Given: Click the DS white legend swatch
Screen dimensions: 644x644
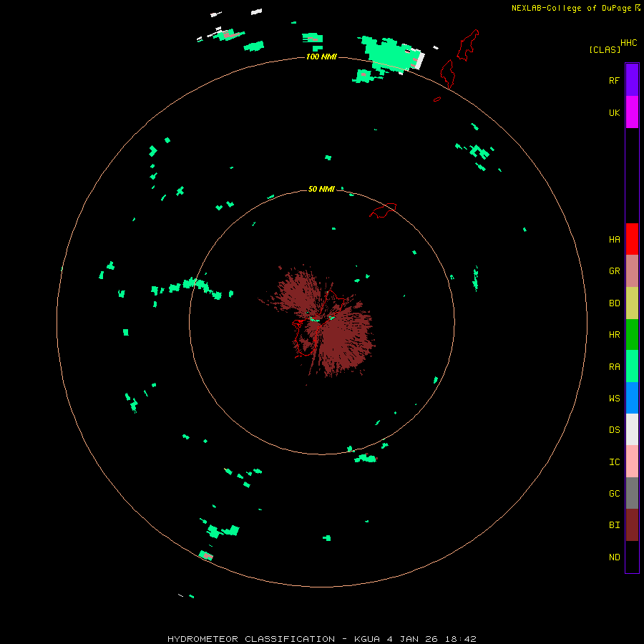Looking at the screenshot, I should pos(632,429).
